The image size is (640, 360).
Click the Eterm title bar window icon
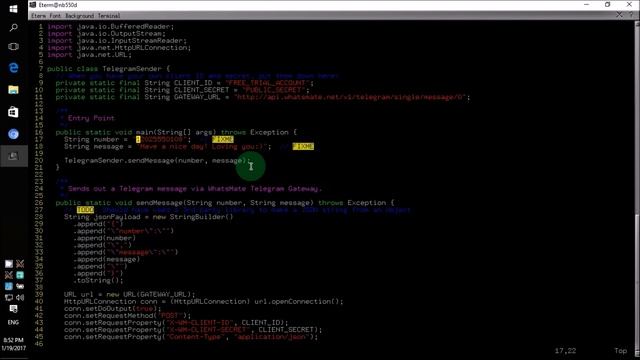[x=33, y=4]
